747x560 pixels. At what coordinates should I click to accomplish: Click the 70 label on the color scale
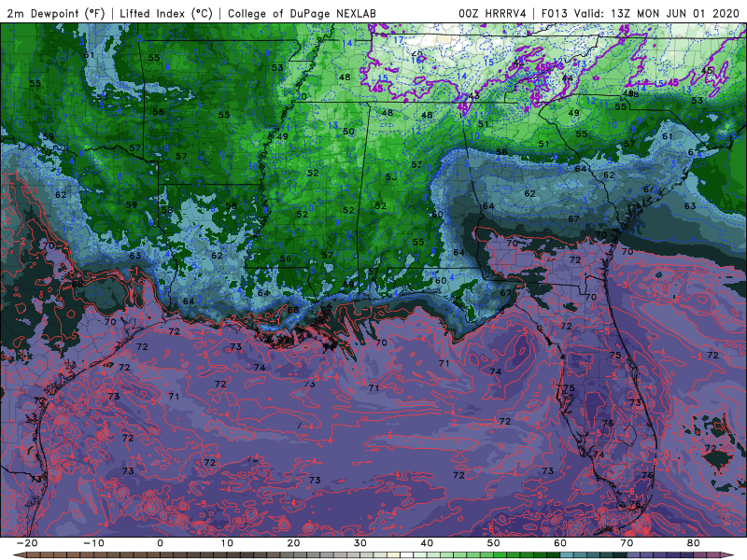click(x=627, y=543)
